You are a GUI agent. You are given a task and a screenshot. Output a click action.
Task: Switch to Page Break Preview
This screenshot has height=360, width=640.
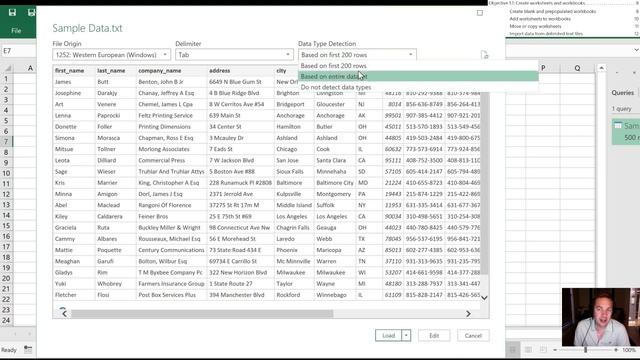click(x=543, y=350)
